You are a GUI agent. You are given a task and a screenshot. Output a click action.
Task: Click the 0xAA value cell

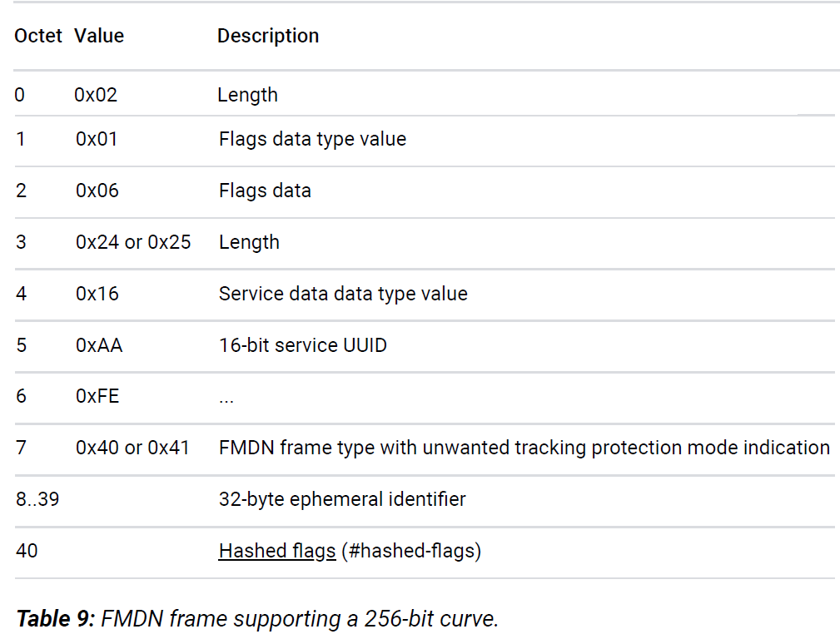tap(99, 345)
